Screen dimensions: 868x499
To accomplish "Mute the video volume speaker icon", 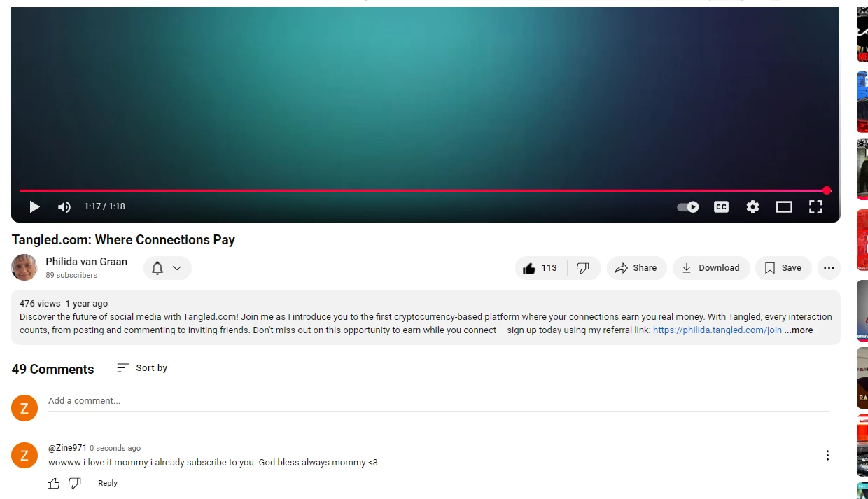I will pyautogui.click(x=64, y=206).
